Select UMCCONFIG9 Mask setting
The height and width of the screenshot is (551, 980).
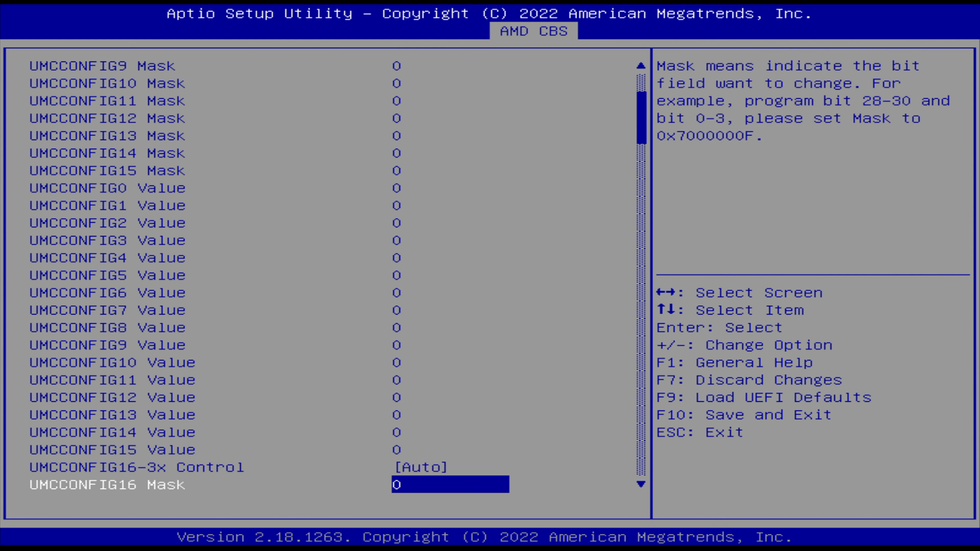coord(102,66)
